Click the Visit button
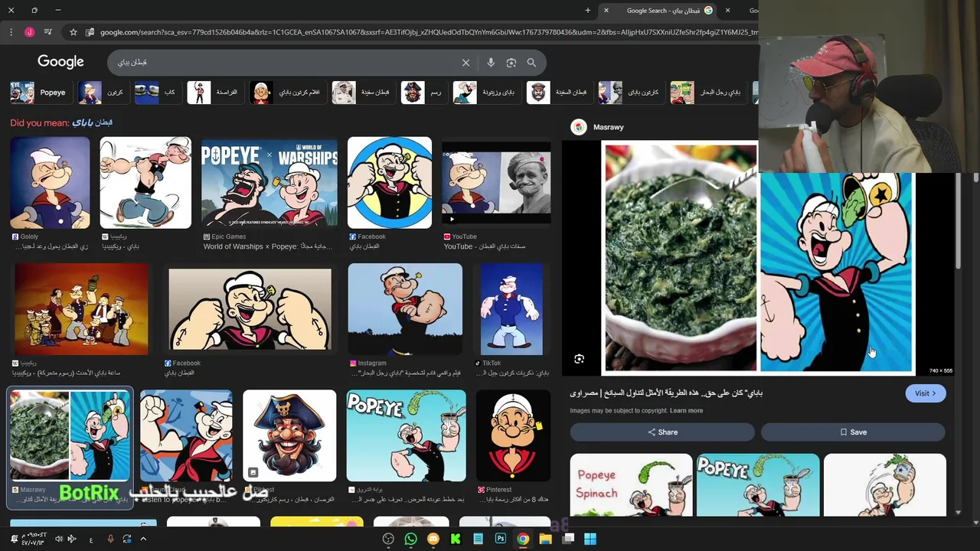Screen dimensions: 980x551 926,393
